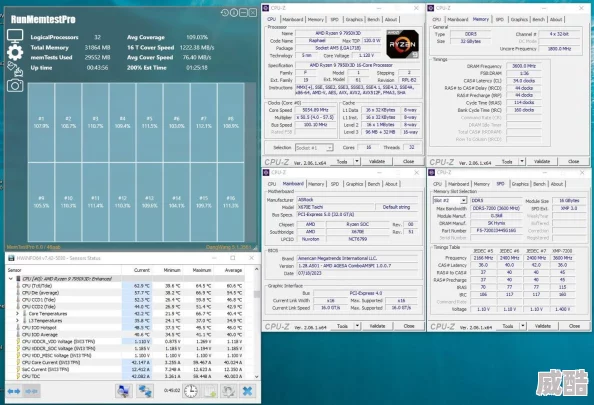
Task: Click the title icon of the CPU-Z Memory window
Action: pos(431,8)
